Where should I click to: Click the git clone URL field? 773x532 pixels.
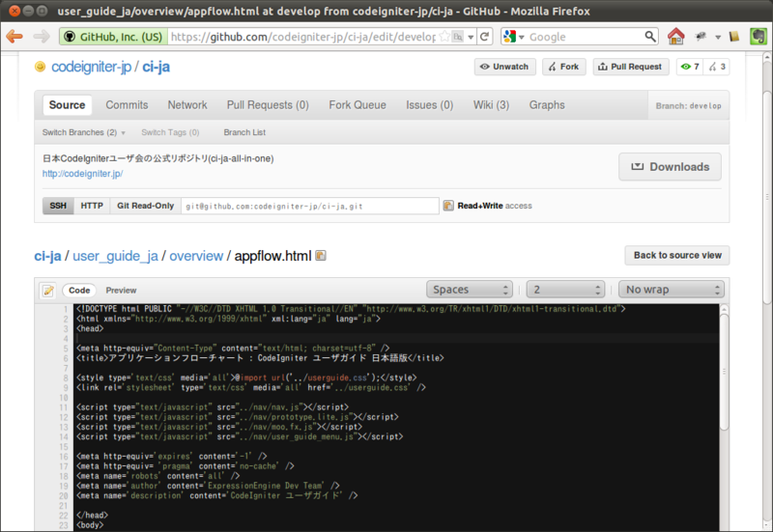click(x=310, y=206)
